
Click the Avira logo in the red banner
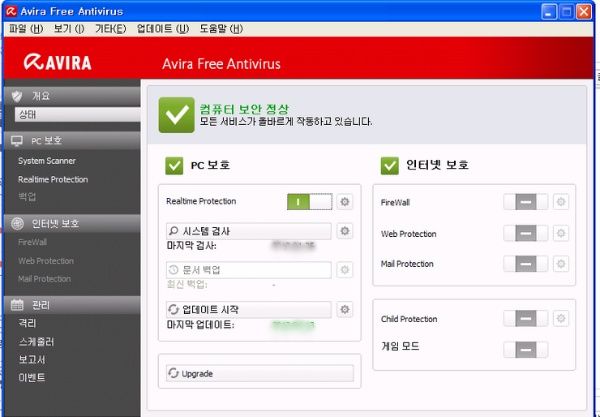(57, 62)
